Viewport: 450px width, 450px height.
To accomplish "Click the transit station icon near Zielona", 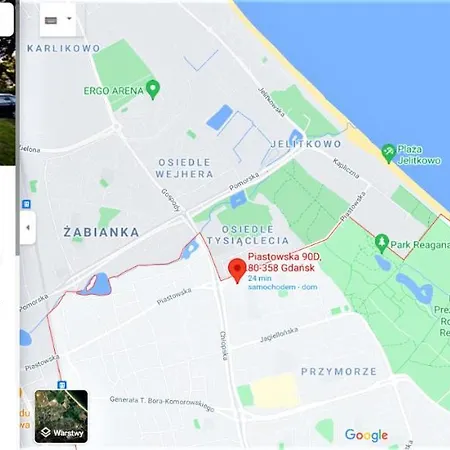I will 27,204.
